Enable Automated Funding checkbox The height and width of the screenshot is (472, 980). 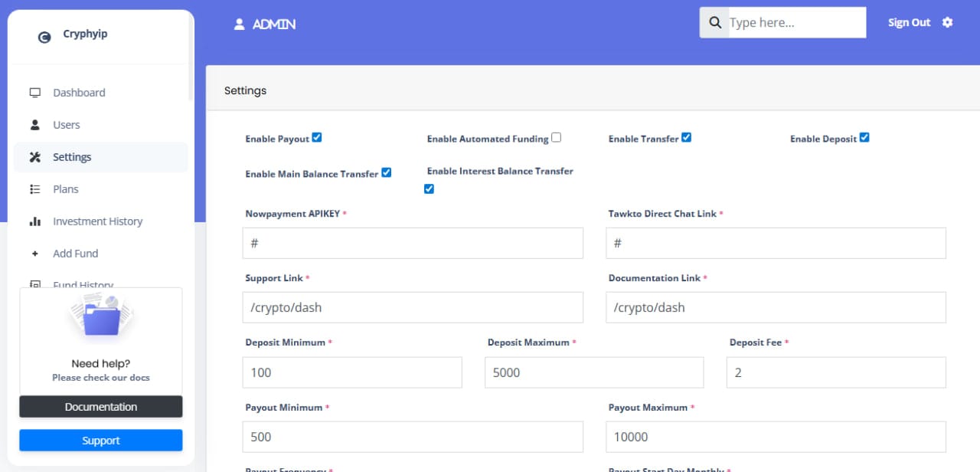pos(557,137)
